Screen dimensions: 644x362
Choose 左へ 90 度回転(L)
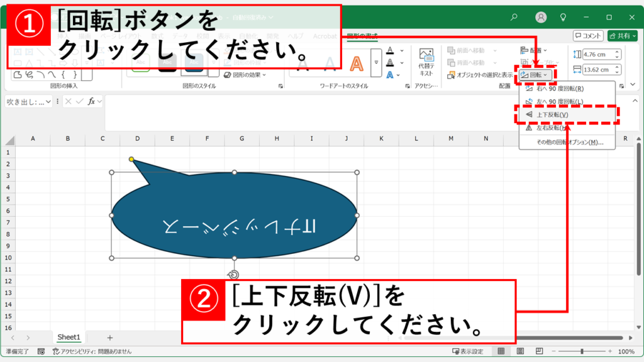567,101
